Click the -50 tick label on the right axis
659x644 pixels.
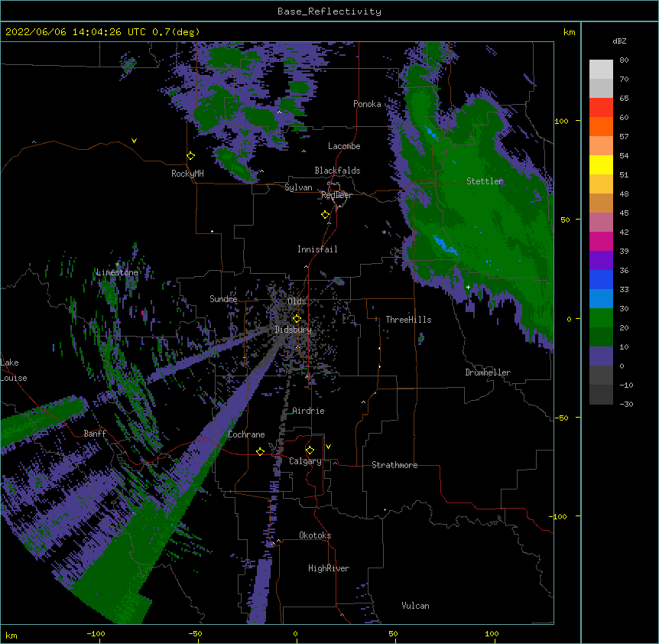561,418
